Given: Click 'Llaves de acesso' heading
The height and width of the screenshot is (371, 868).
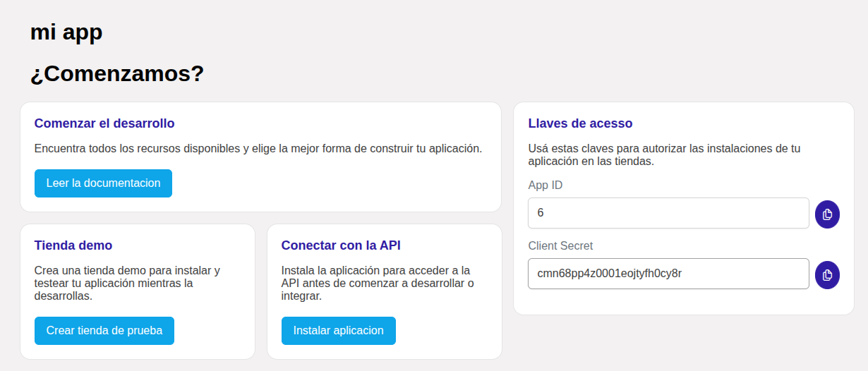Looking at the screenshot, I should point(580,123).
